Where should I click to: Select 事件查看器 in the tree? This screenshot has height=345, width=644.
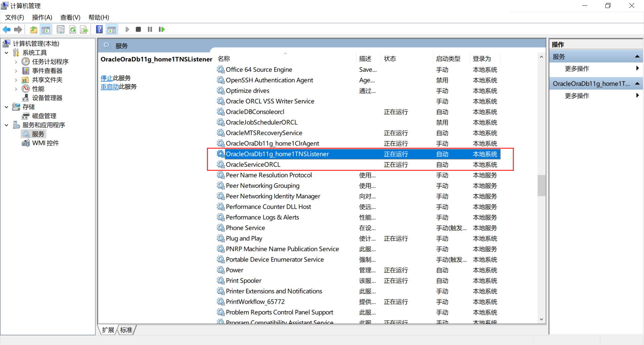pos(47,71)
